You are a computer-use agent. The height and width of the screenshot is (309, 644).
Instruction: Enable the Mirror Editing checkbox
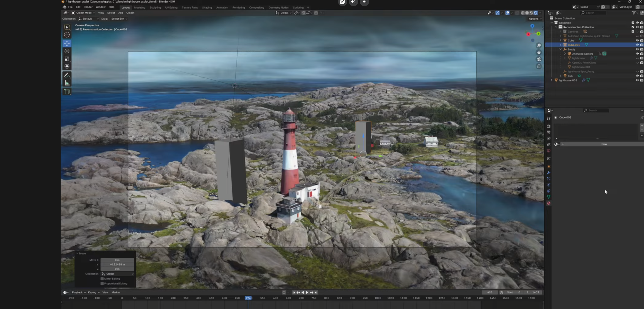pos(102,279)
